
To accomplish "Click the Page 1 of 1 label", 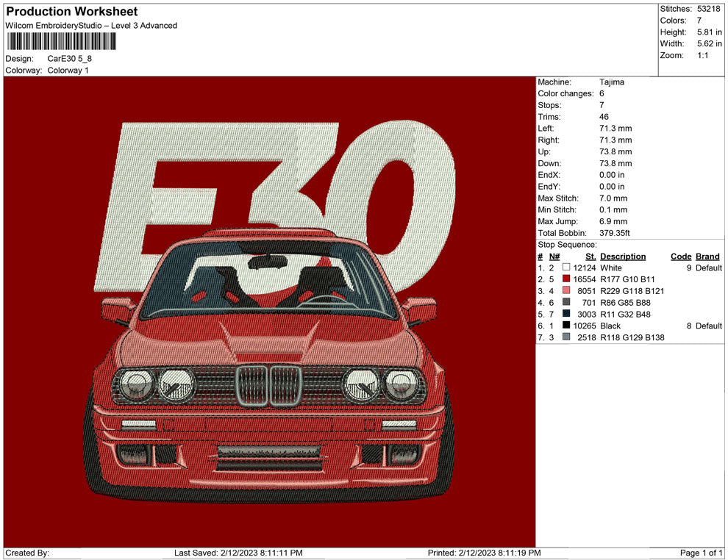I will pyautogui.click(x=701, y=553).
